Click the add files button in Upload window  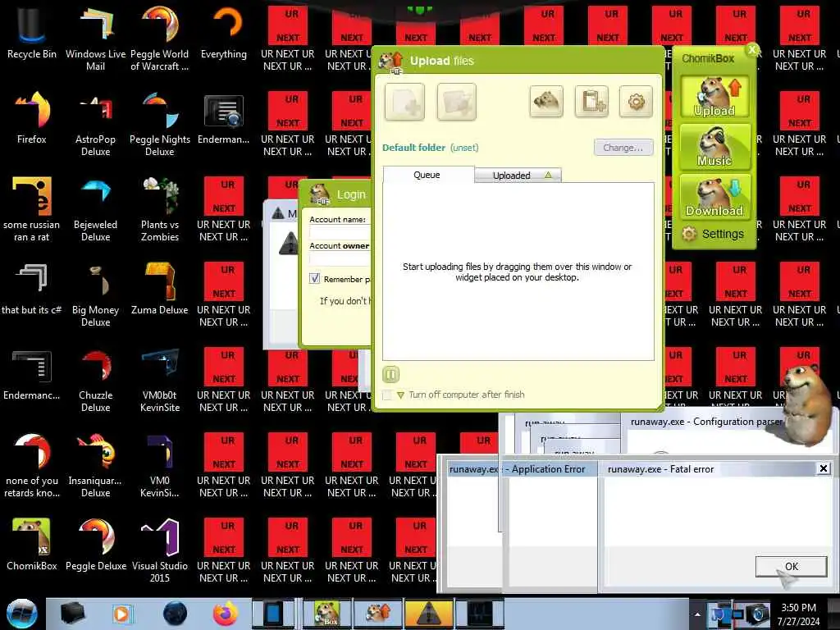point(404,101)
